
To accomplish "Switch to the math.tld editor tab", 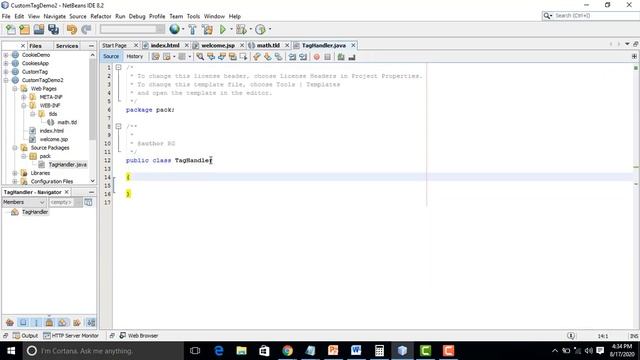I will tap(268, 45).
